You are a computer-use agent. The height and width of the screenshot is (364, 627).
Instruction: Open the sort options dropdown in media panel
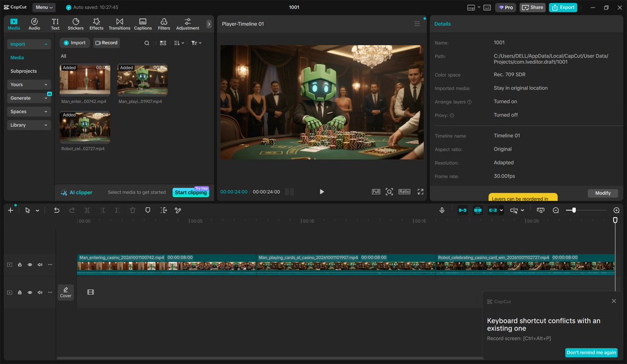[179, 43]
